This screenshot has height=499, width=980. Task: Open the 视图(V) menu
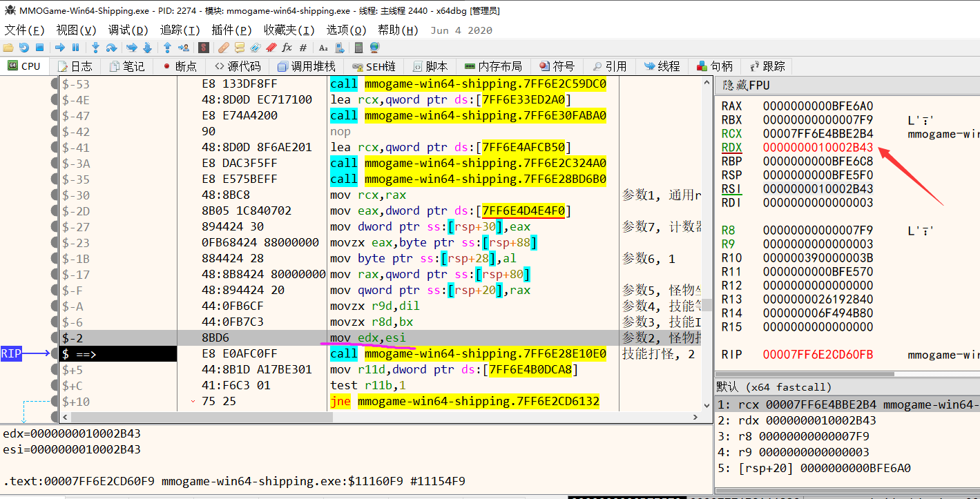click(77, 30)
